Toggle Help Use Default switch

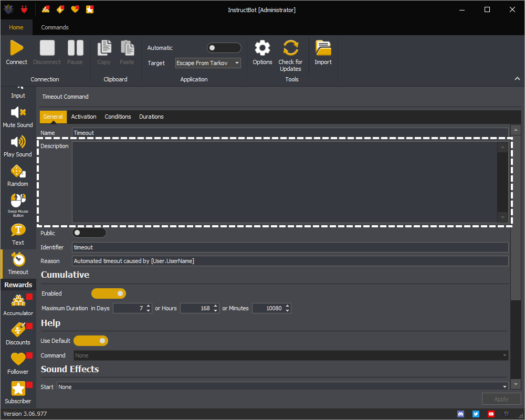point(91,341)
